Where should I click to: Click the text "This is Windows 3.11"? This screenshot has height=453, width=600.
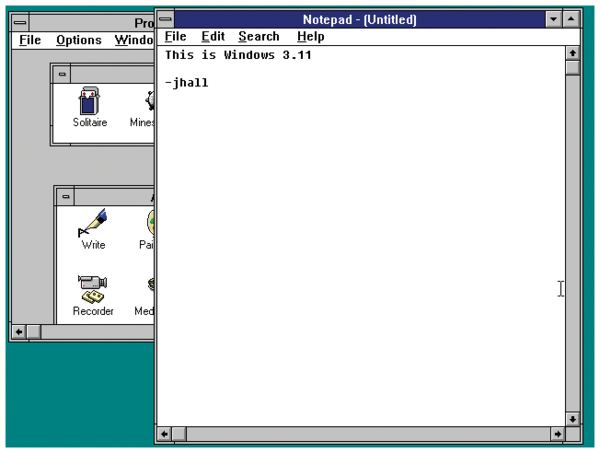238,55
